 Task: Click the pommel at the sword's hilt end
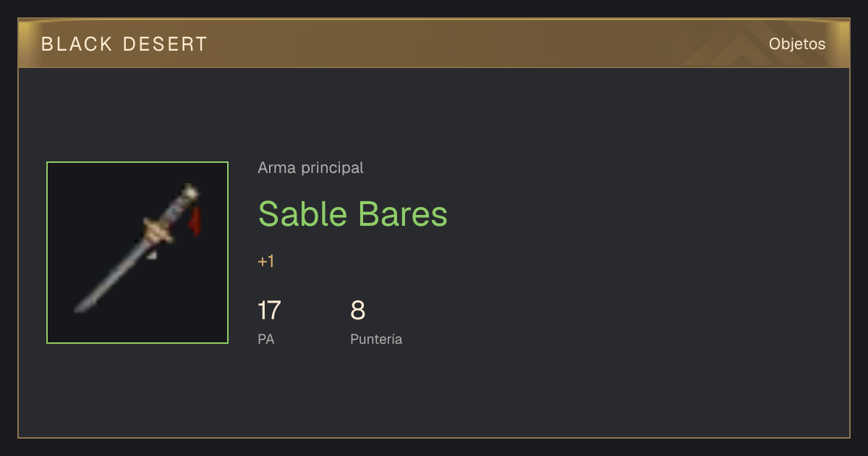click(x=190, y=192)
